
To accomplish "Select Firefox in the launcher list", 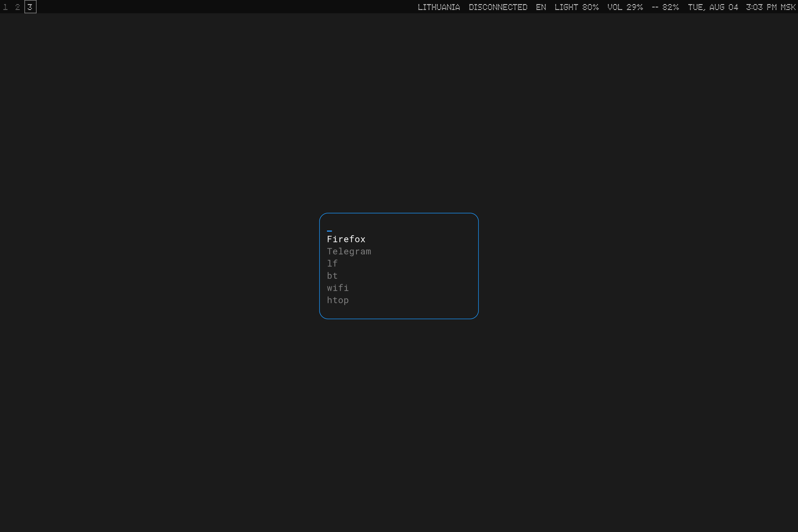I will pos(346,239).
